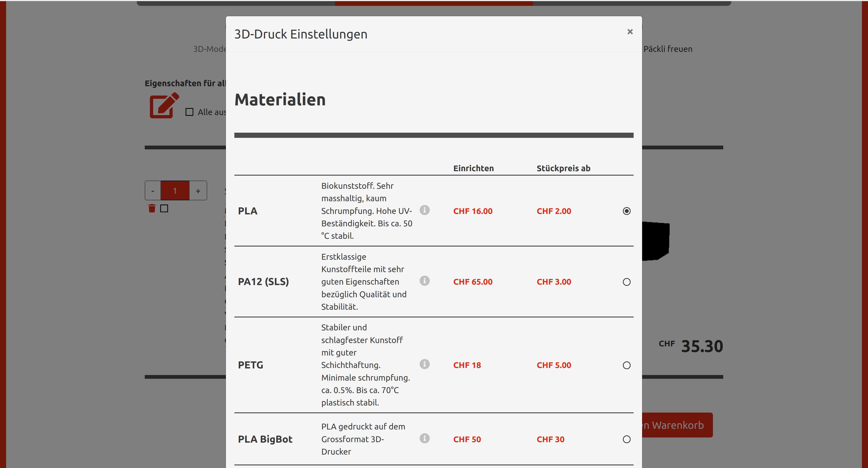Screen dimensions: 868x468
Task: Click the BigBot description 'PLA gedruckt auf dem'
Action: pos(363,439)
